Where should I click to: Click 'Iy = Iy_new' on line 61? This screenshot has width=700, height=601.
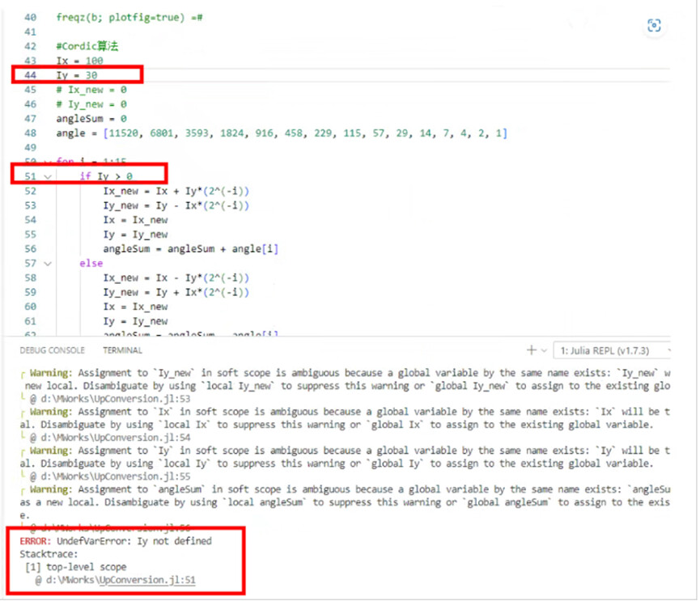point(135,321)
